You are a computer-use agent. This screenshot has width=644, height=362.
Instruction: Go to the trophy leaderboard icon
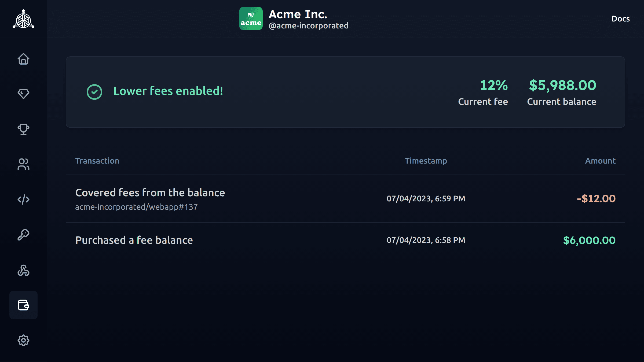pyautogui.click(x=23, y=129)
